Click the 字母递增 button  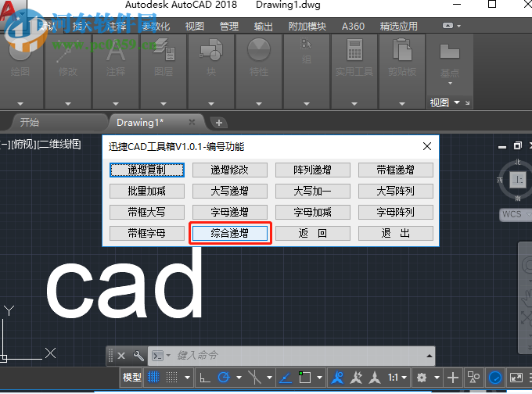tap(230, 213)
